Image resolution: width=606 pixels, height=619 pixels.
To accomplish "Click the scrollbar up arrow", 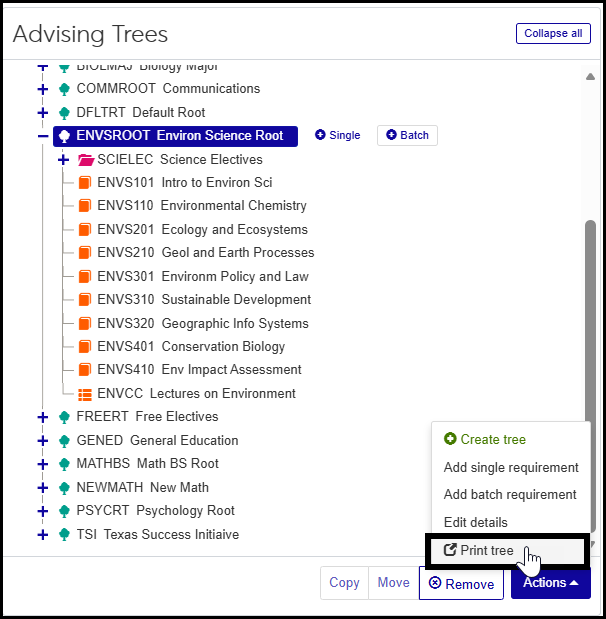I will pos(590,77).
